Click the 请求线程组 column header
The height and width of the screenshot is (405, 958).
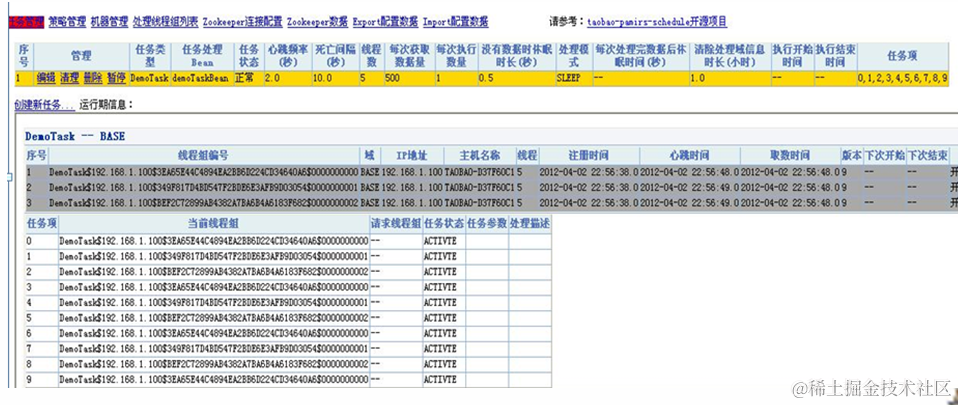pos(396,224)
